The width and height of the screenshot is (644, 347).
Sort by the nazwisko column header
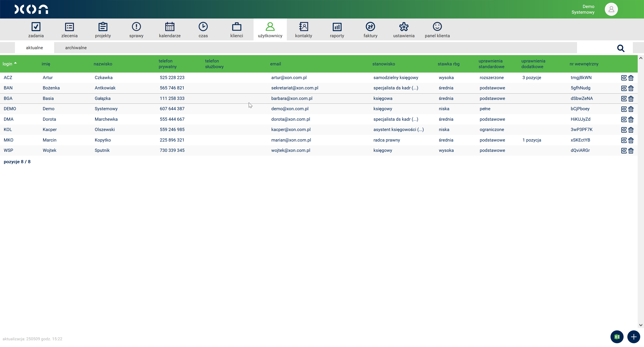(x=103, y=64)
